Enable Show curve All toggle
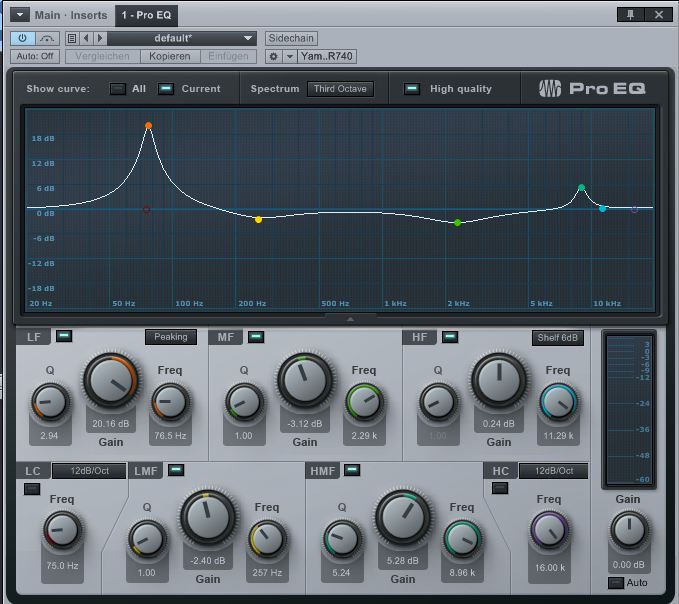 pyautogui.click(x=118, y=89)
